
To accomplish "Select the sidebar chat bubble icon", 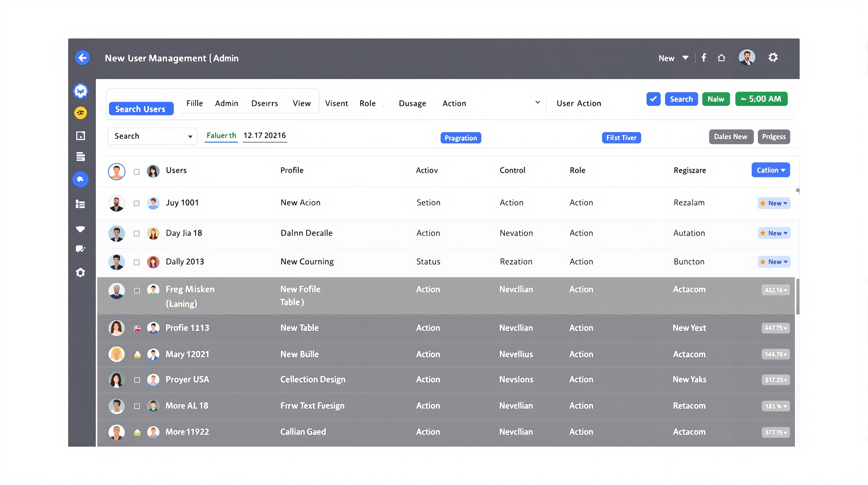I will 80,249.
